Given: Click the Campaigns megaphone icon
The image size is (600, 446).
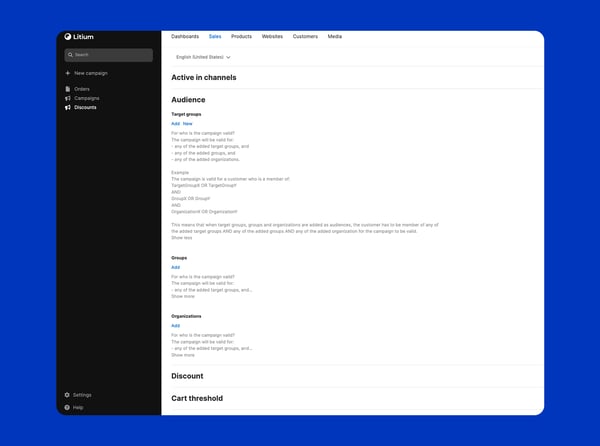Looking at the screenshot, I should coord(68,98).
